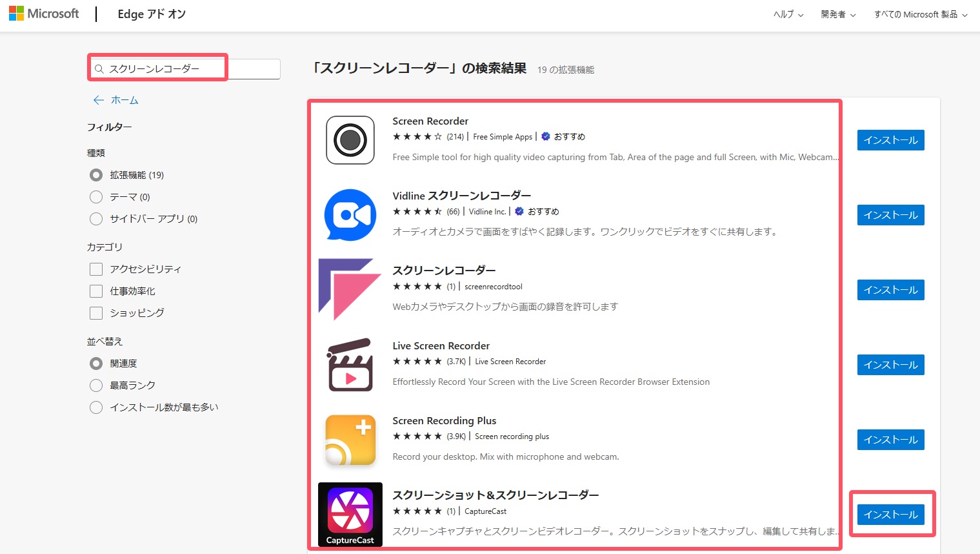Viewport: 980px width, 554px height.
Task: Open the 開発者 dropdown menu
Action: pyautogui.click(x=838, y=14)
